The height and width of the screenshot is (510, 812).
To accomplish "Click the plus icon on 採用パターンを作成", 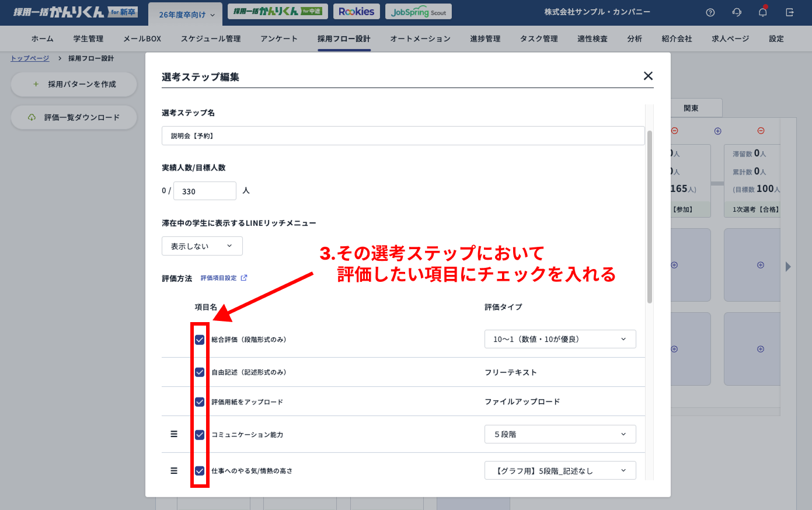I will click(x=36, y=84).
